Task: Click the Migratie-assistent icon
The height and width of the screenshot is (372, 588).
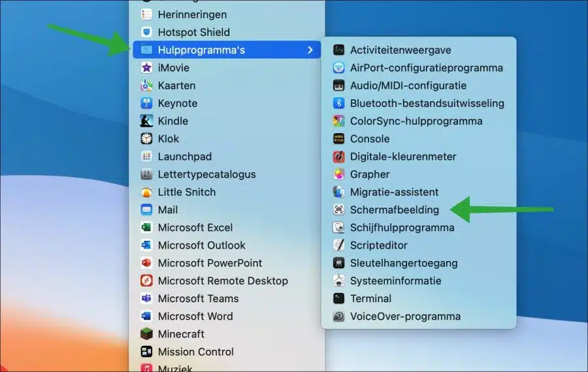Action: [x=338, y=192]
